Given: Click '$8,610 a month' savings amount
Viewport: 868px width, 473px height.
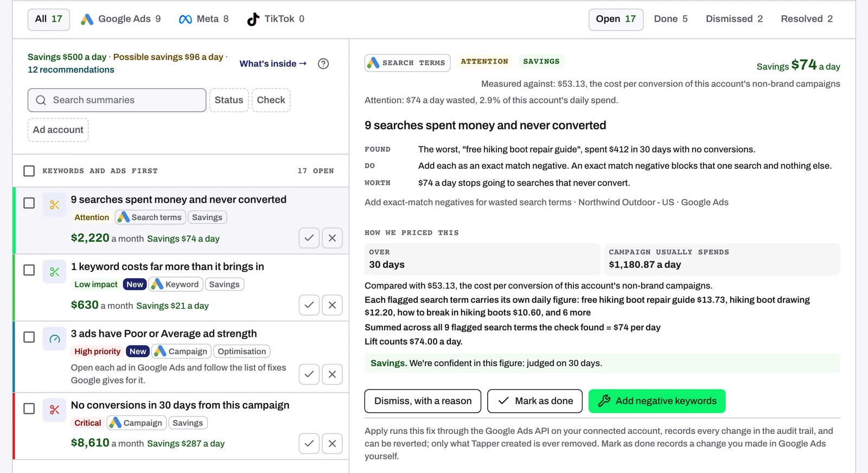Looking at the screenshot, I should [107, 443].
